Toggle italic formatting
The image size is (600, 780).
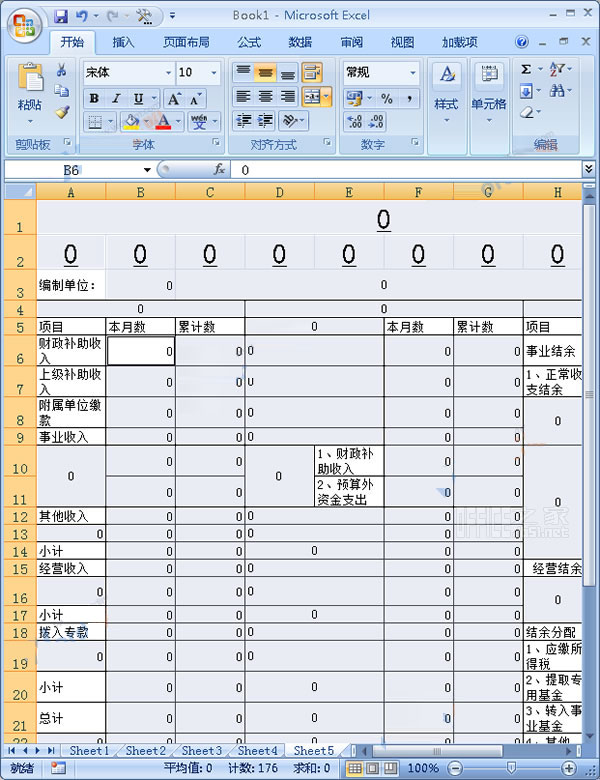point(116,98)
